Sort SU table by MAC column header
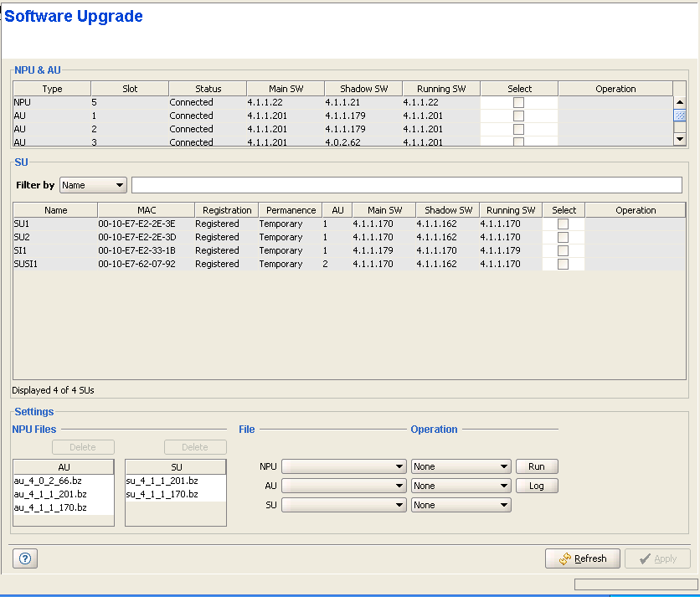 tap(147, 210)
